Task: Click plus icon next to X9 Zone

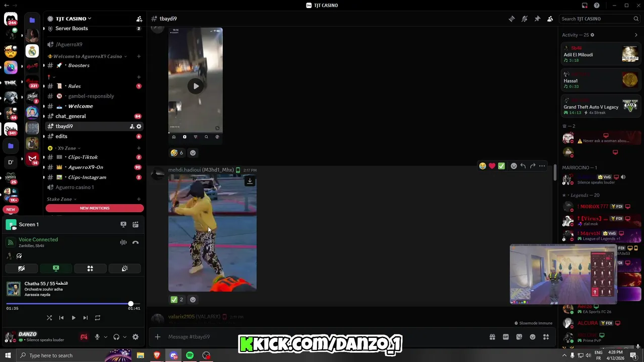Action: pyautogui.click(x=139, y=148)
